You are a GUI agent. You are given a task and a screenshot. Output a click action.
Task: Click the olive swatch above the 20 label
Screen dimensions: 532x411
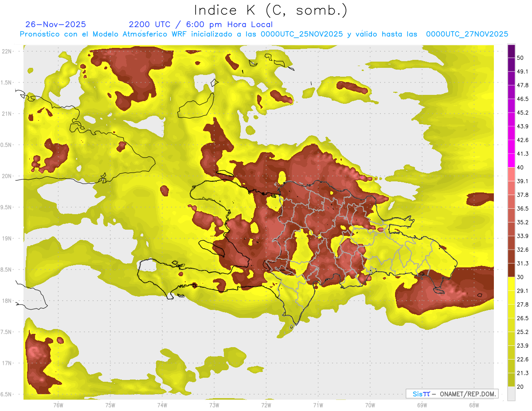pyautogui.click(x=511, y=380)
